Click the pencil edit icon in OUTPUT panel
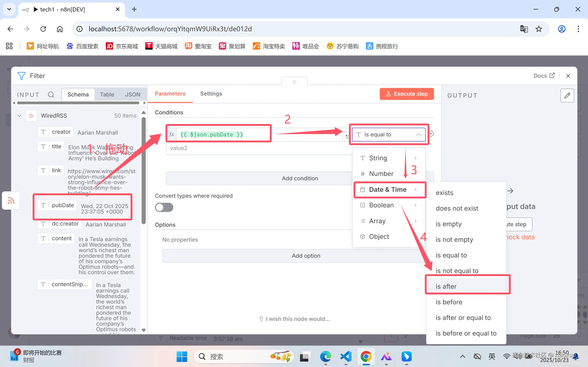Screen dimensions: 588x367 pos(567,95)
